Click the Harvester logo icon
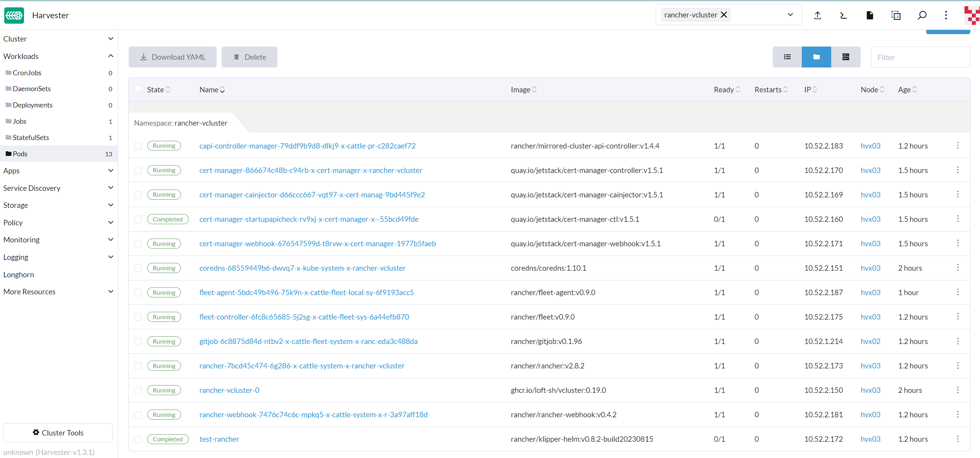Image resolution: width=980 pixels, height=458 pixels. [14, 15]
